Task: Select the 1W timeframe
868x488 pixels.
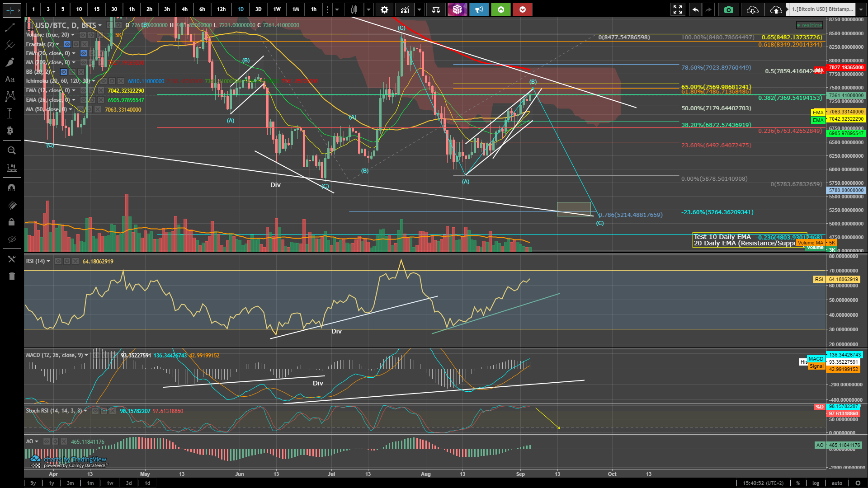Action: [277, 9]
